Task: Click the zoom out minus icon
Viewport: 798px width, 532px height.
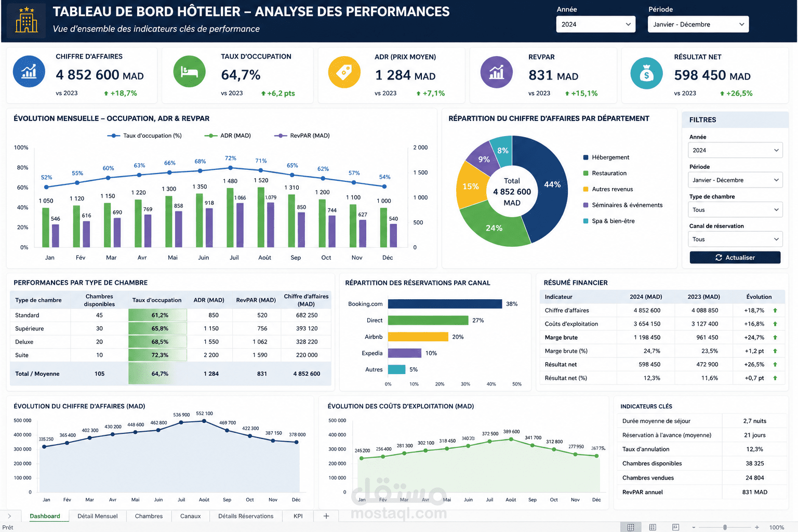Action: (694, 527)
